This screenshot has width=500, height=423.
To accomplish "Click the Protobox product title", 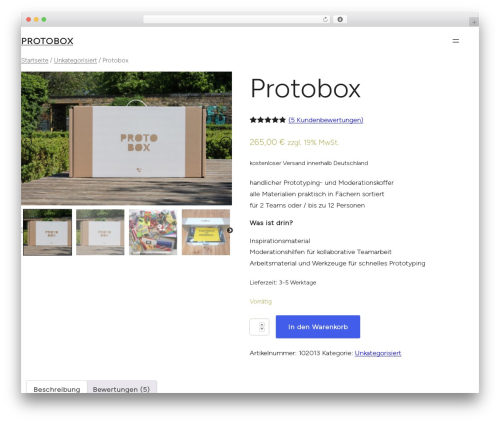I will [305, 89].
